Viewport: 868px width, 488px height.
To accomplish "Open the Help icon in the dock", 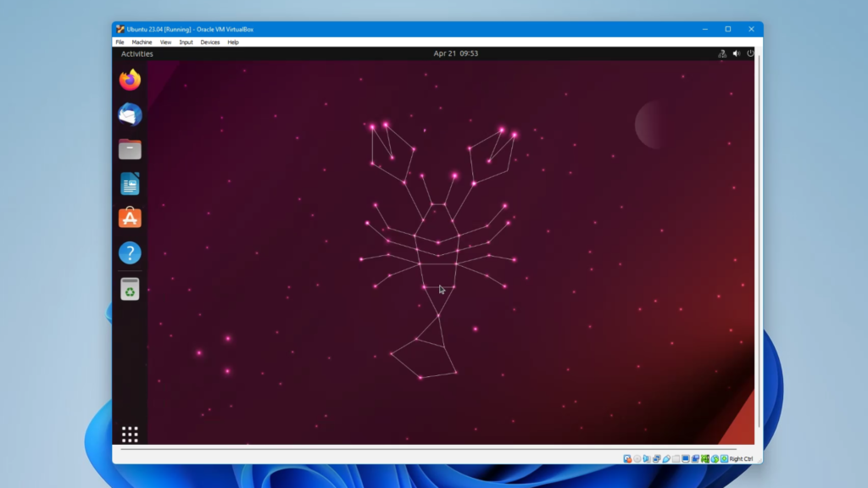I will (x=130, y=252).
